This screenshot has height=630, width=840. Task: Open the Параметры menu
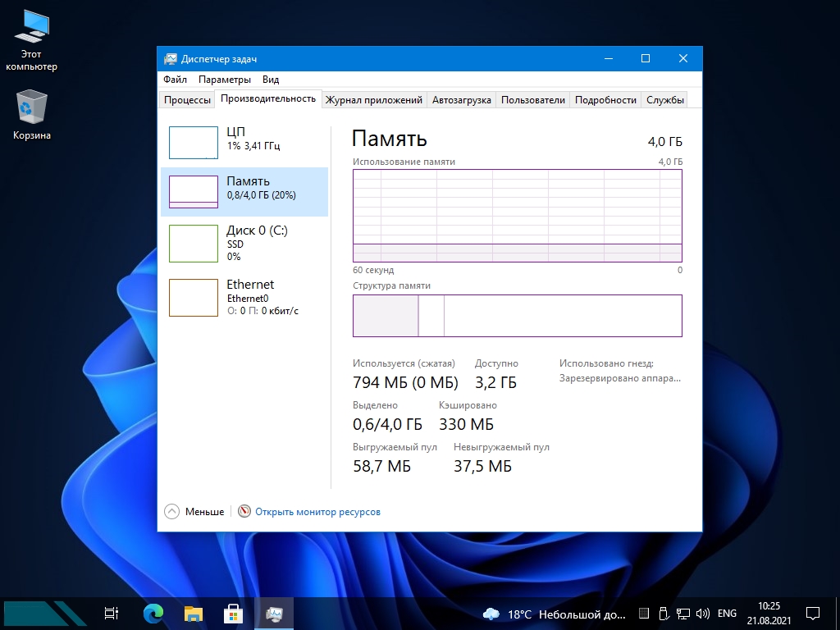225,80
